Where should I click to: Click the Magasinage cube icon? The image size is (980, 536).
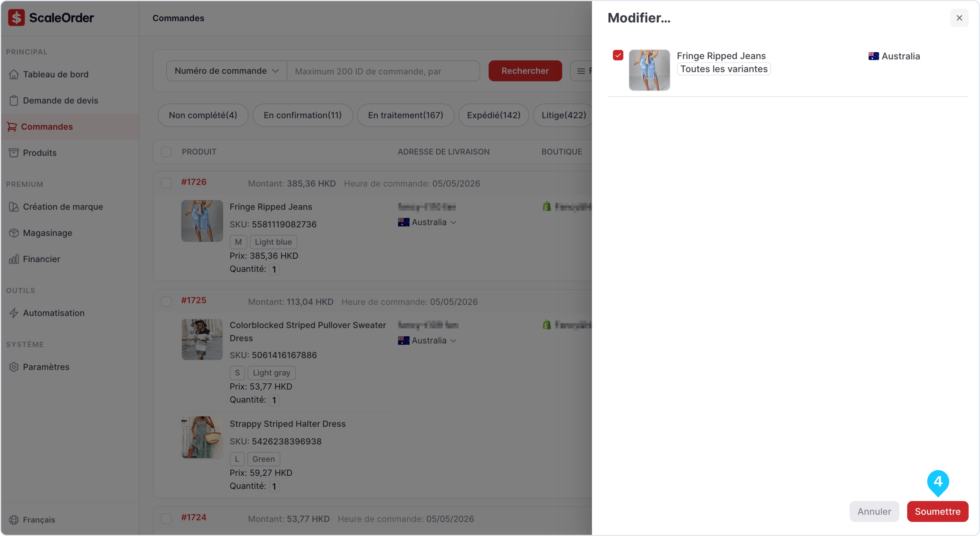[14, 233]
